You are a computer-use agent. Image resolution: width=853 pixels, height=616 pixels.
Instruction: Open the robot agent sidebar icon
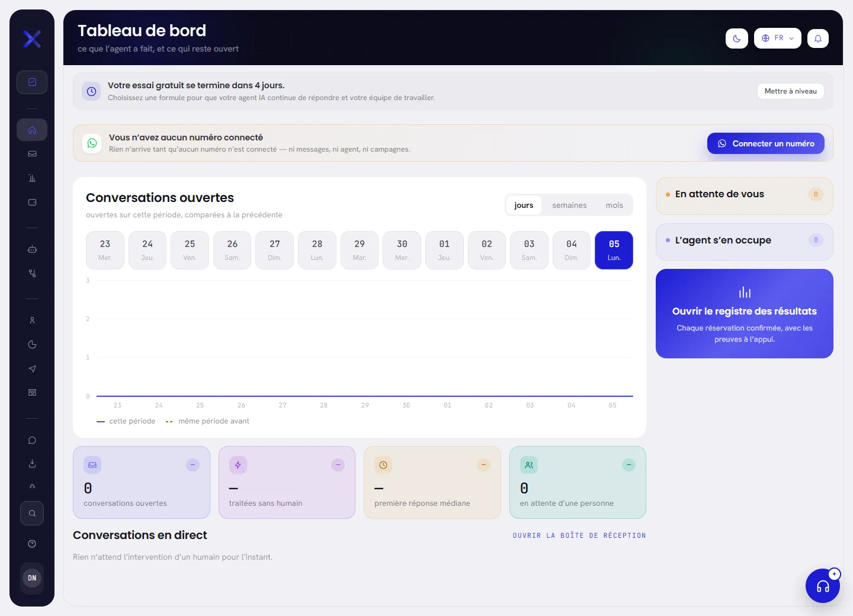tap(32, 249)
